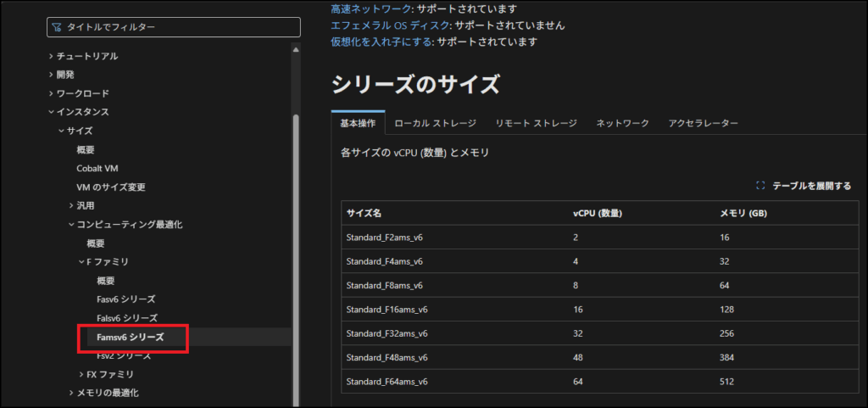
Task: Open the Falsv6 シリーズ page
Action: tap(127, 318)
